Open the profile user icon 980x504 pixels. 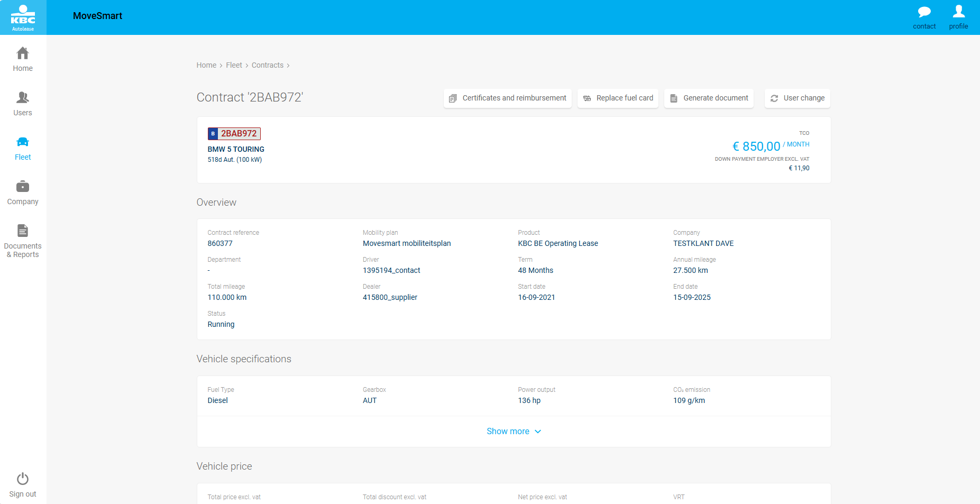coord(958,11)
